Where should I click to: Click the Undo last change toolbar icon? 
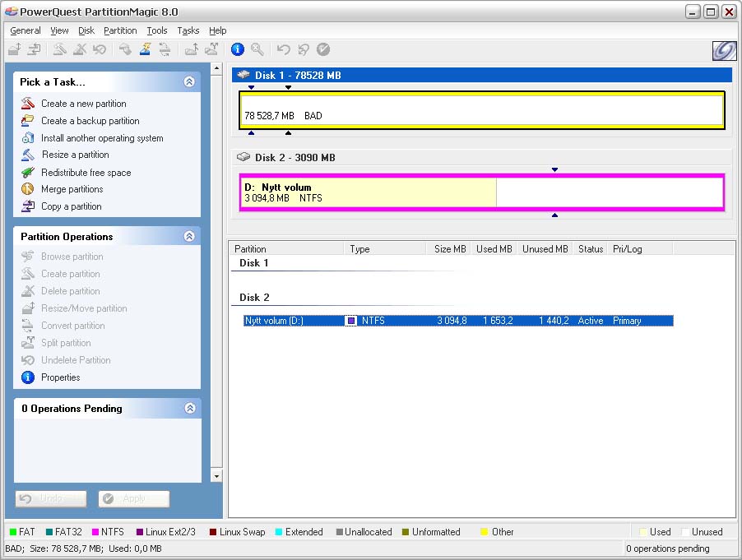point(284,49)
